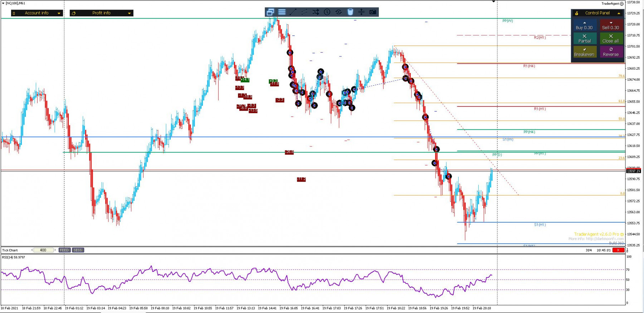
Task: Click the windows layout icon in toolbar
Action: pyautogui.click(x=270, y=12)
